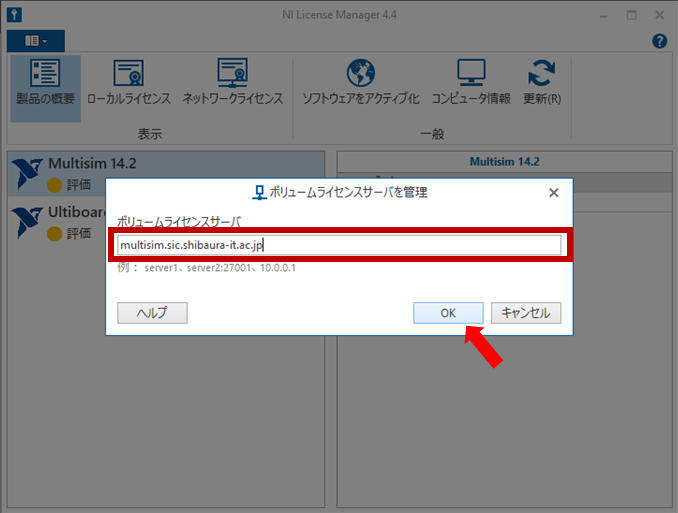Close the ボリュームライセンスサーバを管理 dialog with X
Image resolution: width=678 pixels, height=513 pixels.
pos(554,192)
